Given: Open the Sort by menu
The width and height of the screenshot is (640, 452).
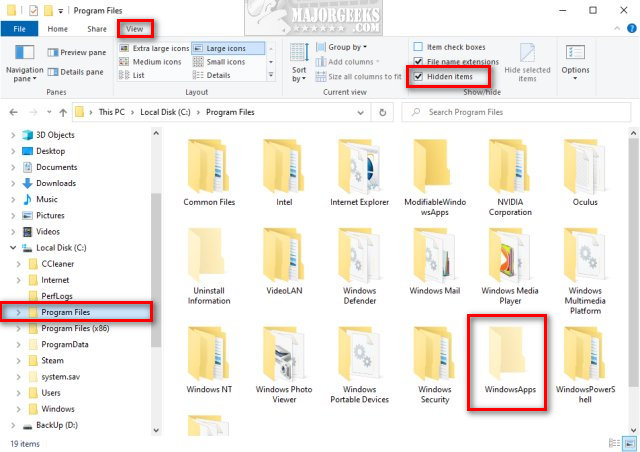Looking at the screenshot, I should click(x=299, y=62).
